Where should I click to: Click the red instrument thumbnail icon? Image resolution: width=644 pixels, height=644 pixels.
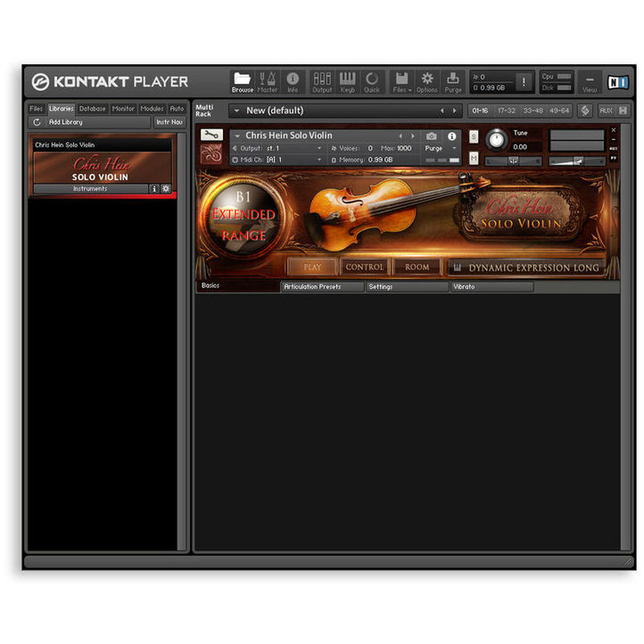click(211, 154)
